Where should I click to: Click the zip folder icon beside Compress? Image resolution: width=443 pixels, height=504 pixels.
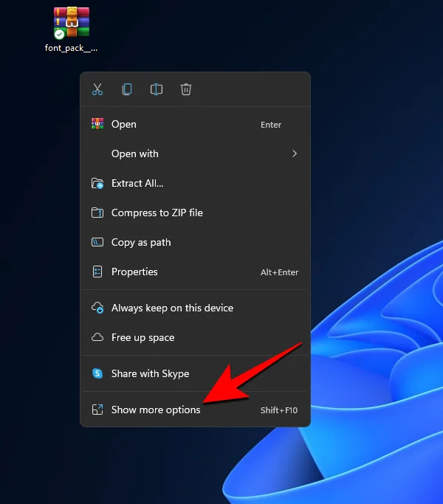(x=97, y=213)
